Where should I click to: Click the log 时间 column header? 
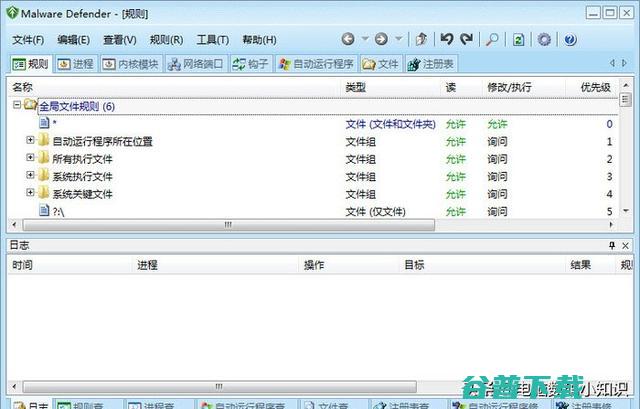tap(69, 265)
